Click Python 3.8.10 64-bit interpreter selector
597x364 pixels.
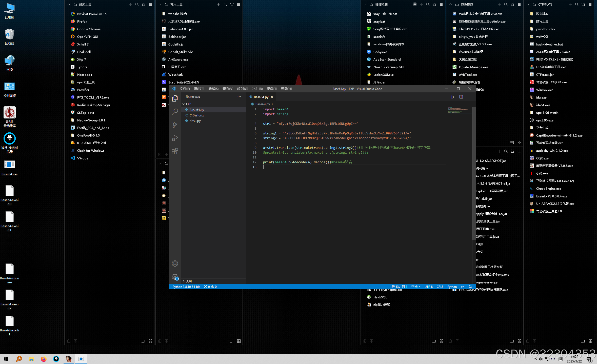(186, 287)
